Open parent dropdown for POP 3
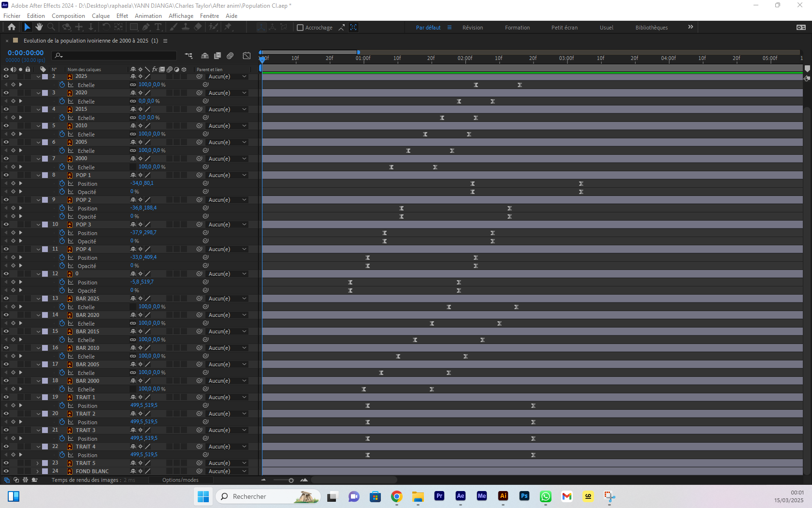812x508 pixels. (x=227, y=224)
